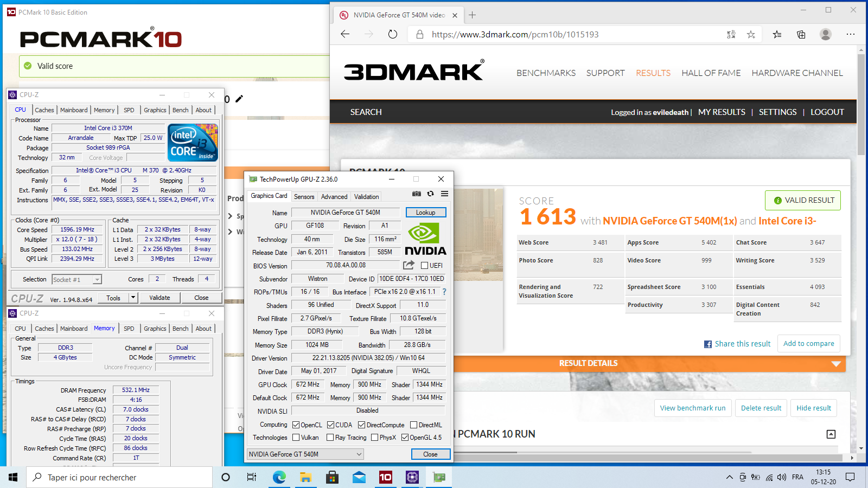The image size is (868, 488).
Task: Open the GPU-Z hamburger menu
Action: coord(444,194)
